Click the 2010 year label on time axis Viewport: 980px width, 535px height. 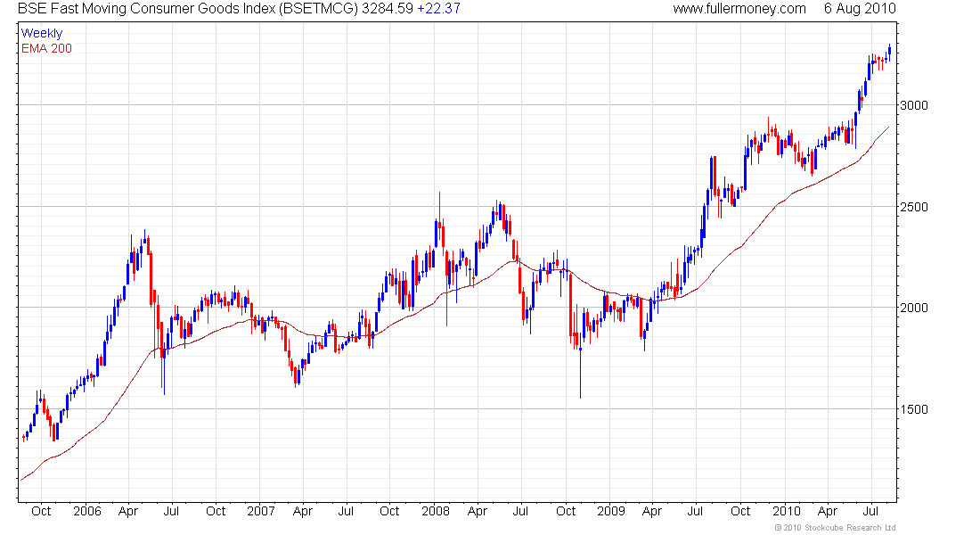[787, 511]
